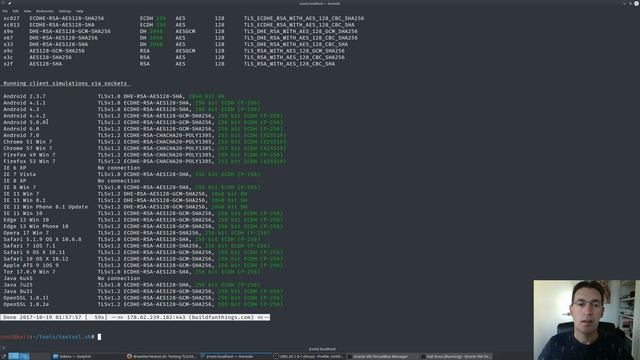The width and height of the screenshot is (640, 360).
Task: Click the Android 7.0 simulation row
Action: 145,135
